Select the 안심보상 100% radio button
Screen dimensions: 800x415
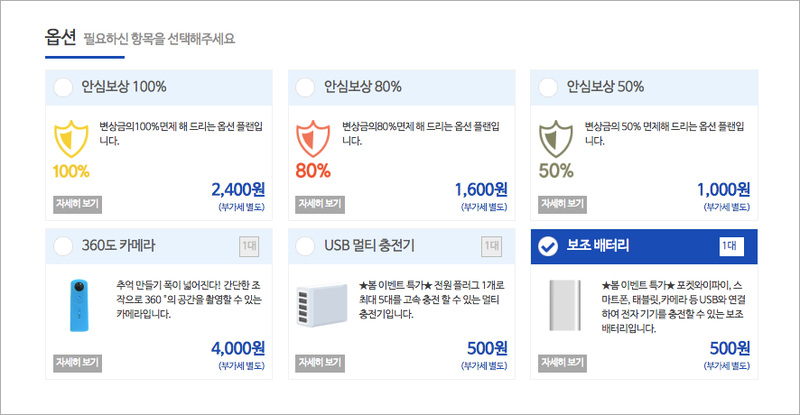pyautogui.click(x=63, y=87)
